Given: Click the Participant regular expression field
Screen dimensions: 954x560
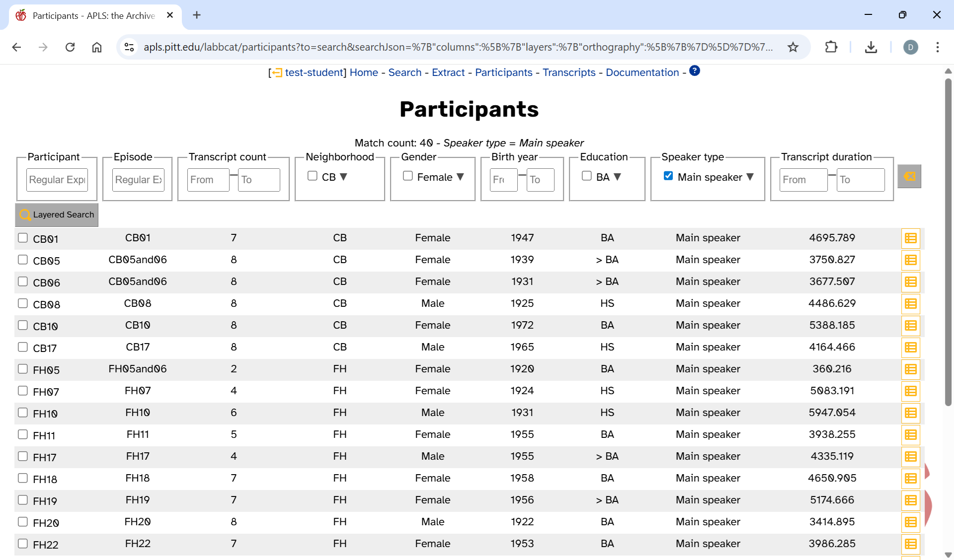Looking at the screenshot, I should 57,180.
